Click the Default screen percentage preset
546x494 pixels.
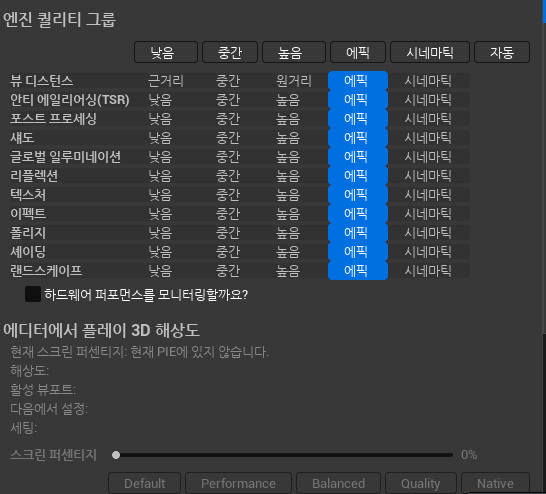(x=145, y=483)
